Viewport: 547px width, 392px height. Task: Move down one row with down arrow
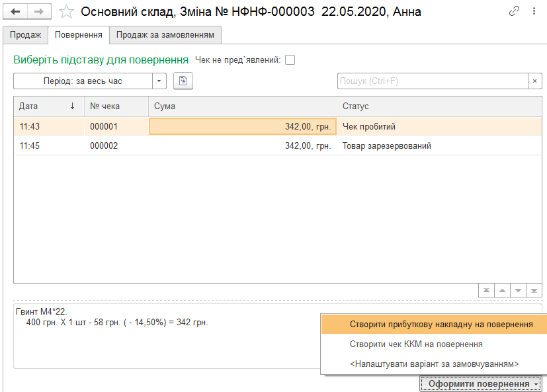point(518,290)
